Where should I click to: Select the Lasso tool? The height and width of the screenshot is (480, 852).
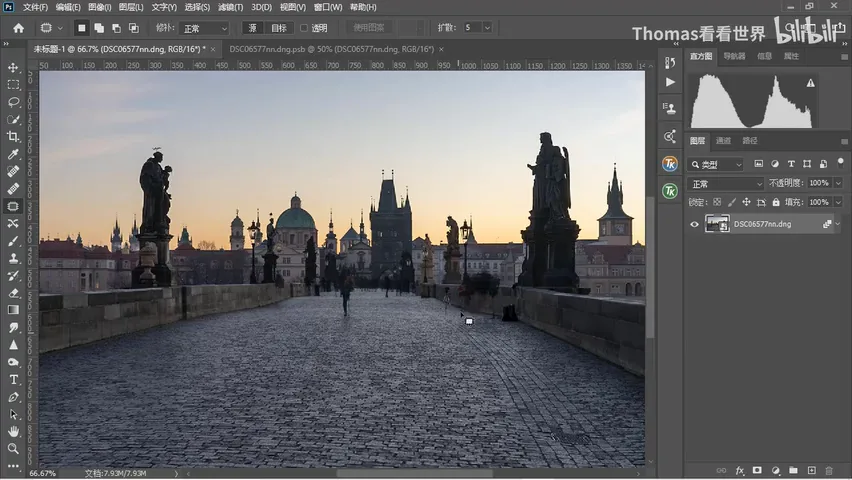pyautogui.click(x=13, y=102)
